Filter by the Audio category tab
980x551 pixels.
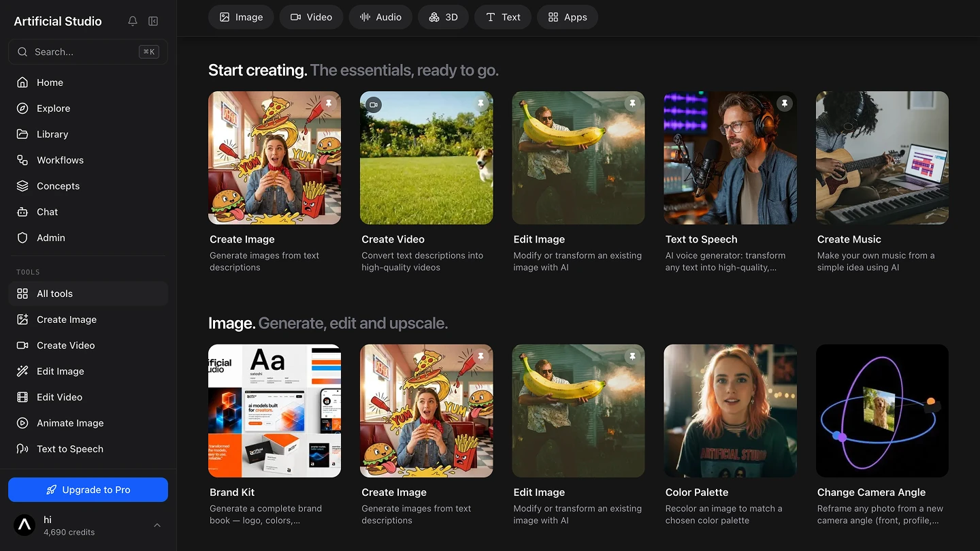tap(380, 17)
